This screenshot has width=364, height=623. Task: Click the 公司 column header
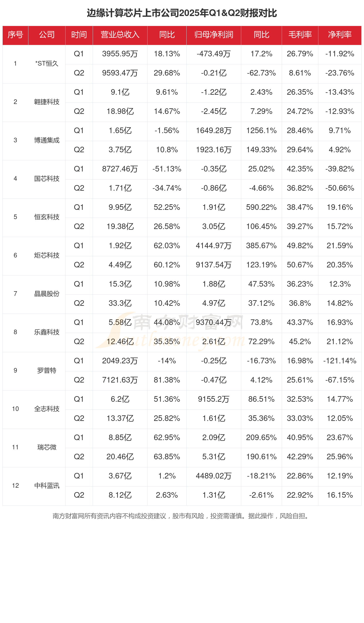(47, 35)
